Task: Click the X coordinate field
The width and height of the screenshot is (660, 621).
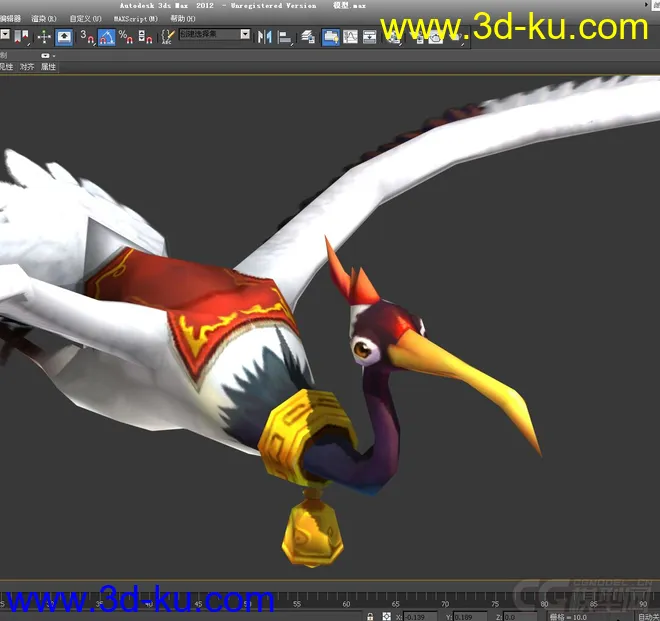Action: coord(420,617)
